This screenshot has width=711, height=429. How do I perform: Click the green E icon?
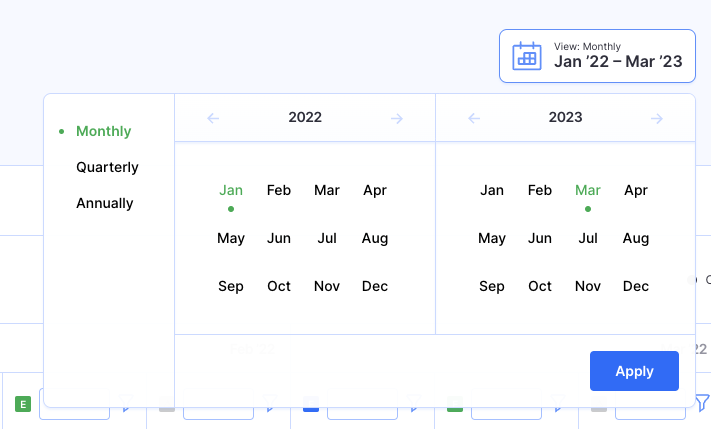click(x=24, y=404)
